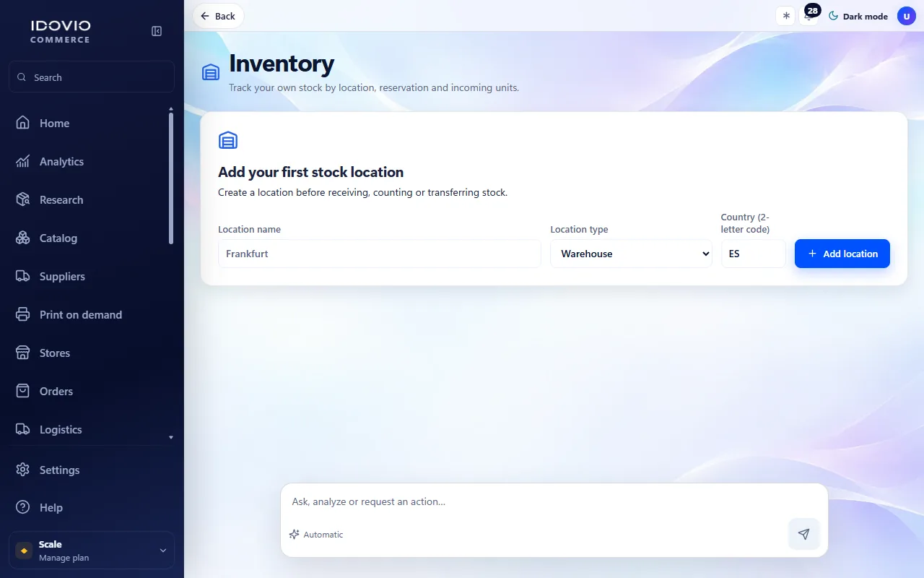
Task: Open the Location type Warehouse dropdown
Action: (632, 254)
